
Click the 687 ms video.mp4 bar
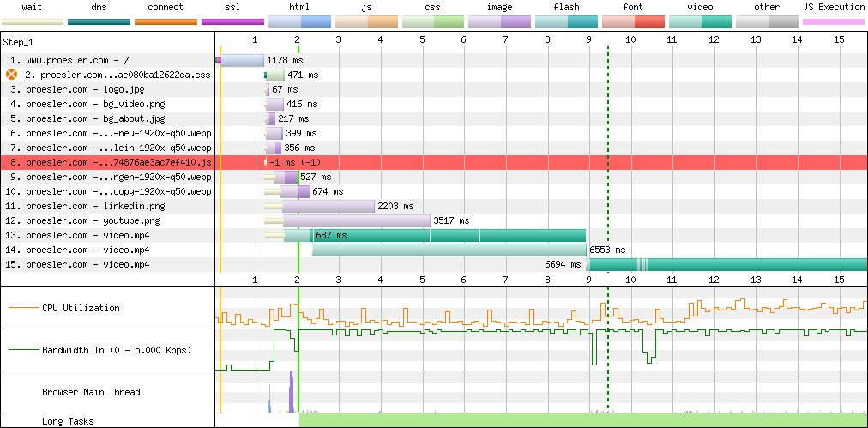pyautogui.click(x=435, y=235)
